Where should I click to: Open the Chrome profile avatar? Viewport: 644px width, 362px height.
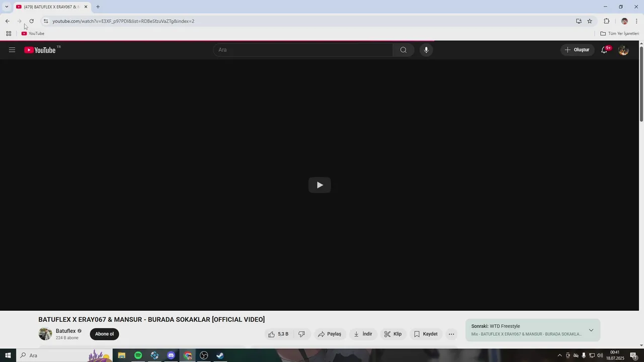(x=624, y=21)
